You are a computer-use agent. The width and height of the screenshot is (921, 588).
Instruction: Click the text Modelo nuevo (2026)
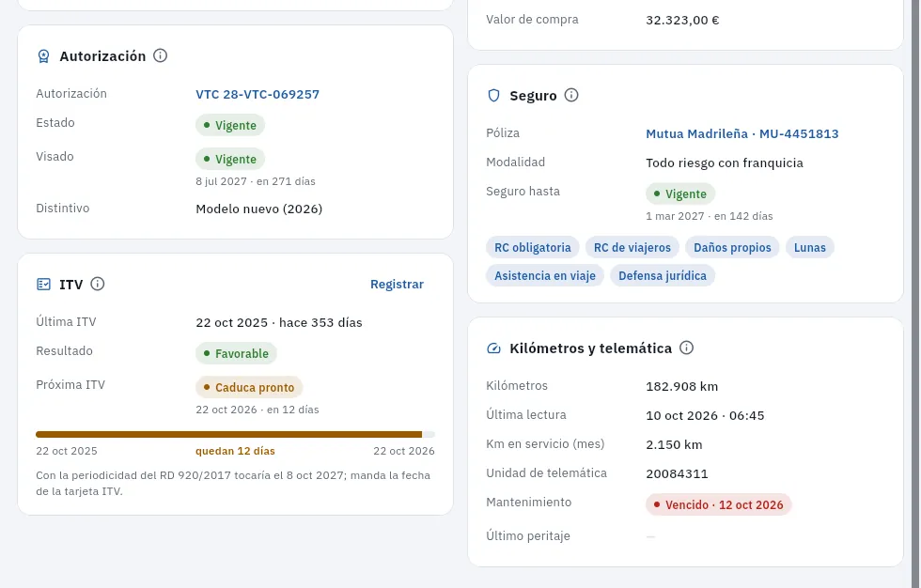(x=259, y=209)
